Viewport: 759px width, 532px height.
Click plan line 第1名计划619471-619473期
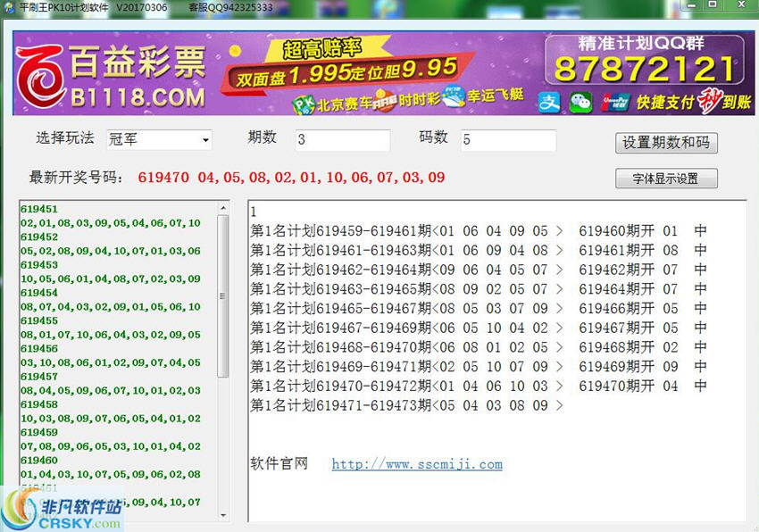click(406, 405)
